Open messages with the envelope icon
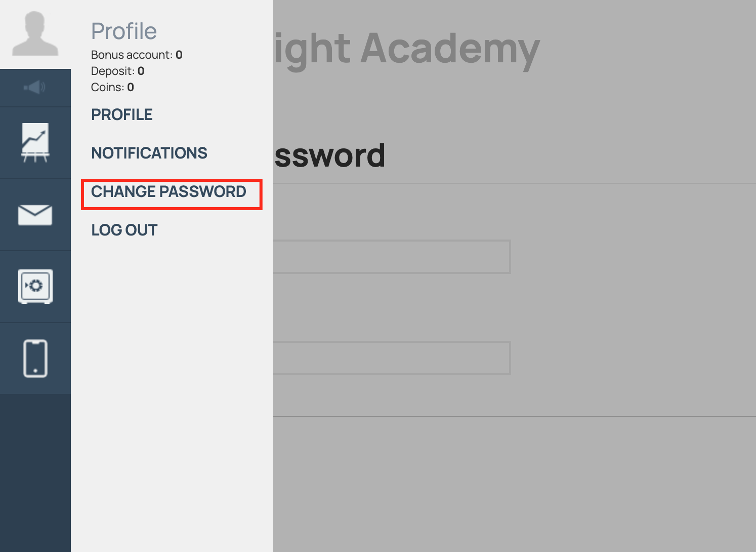The width and height of the screenshot is (756, 552). click(x=35, y=215)
